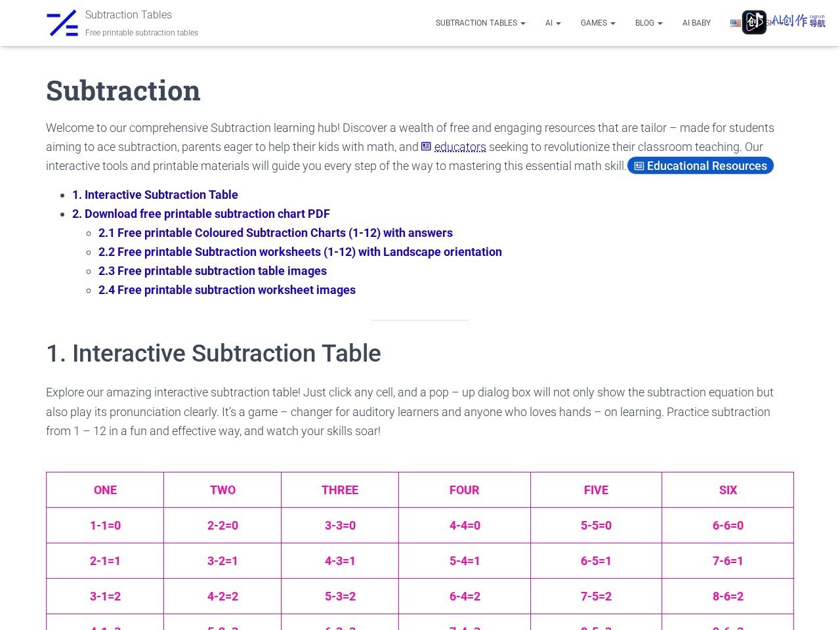Click the 3-2=1 table cell

click(222, 561)
